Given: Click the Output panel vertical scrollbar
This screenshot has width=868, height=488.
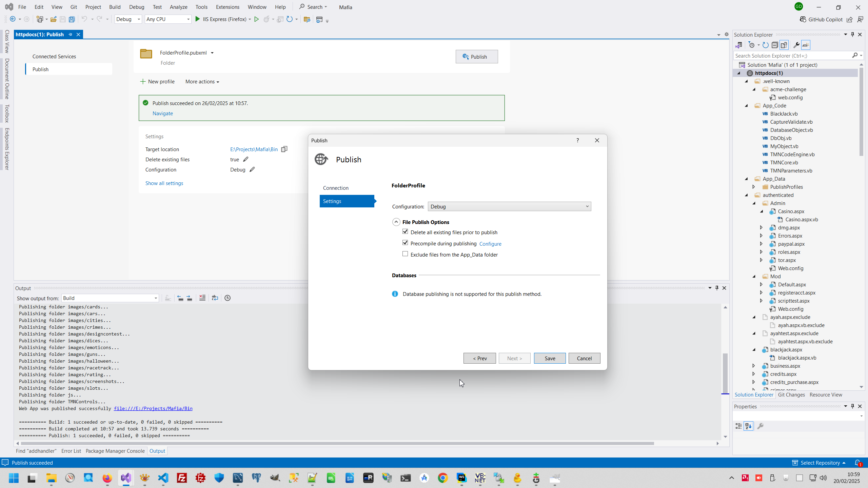Looking at the screenshot, I should [725, 373].
